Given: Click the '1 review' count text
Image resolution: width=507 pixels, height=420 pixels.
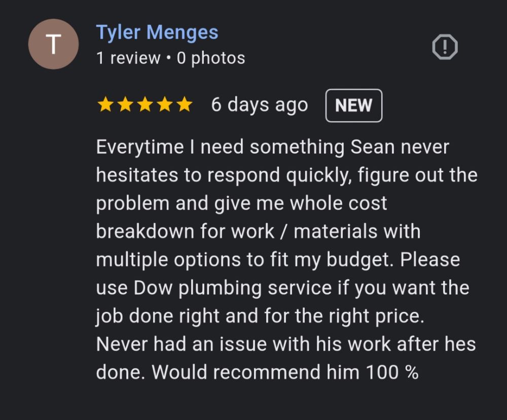Looking at the screenshot, I should (x=128, y=58).
